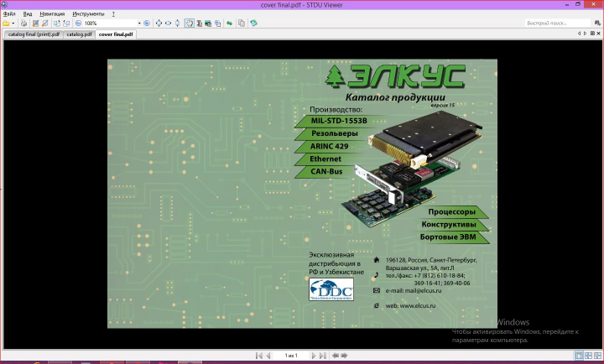Fit page width icon

click(x=168, y=23)
